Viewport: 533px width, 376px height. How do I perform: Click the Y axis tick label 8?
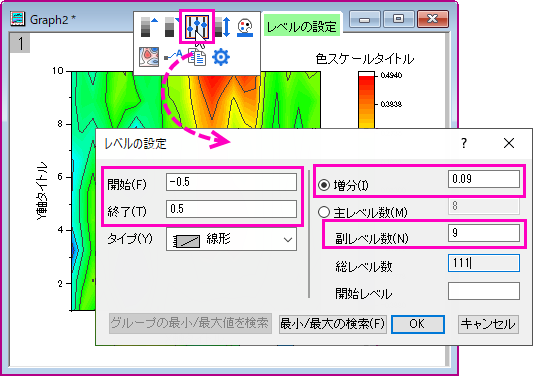[x=60, y=124]
